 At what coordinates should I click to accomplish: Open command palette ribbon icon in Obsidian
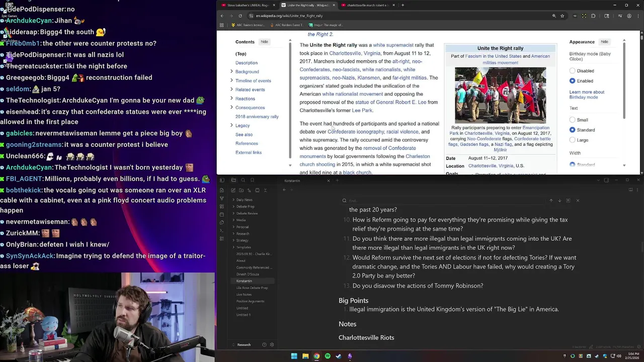pyautogui.click(x=221, y=230)
